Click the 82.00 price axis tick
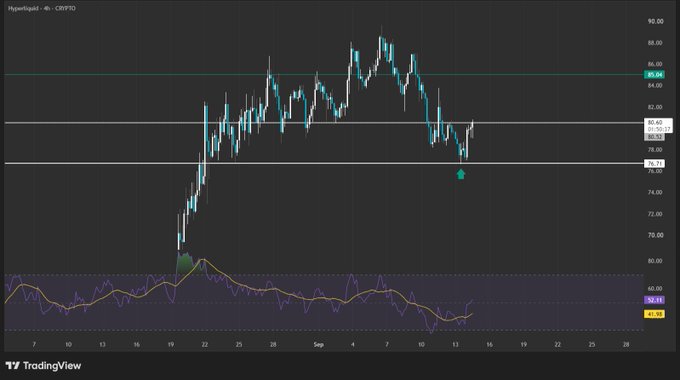The width and height of the screenshot is (680, 380). coord(655,107)
